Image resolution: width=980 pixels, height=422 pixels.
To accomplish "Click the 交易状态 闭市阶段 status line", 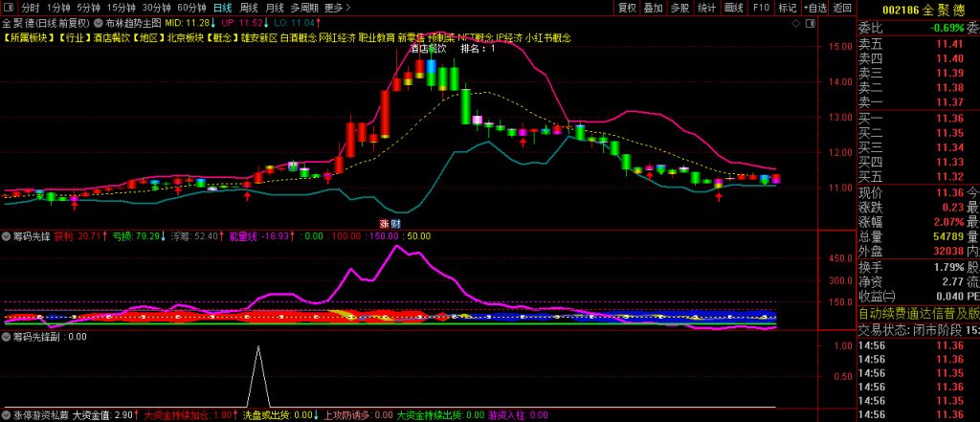I will (918, 329).
